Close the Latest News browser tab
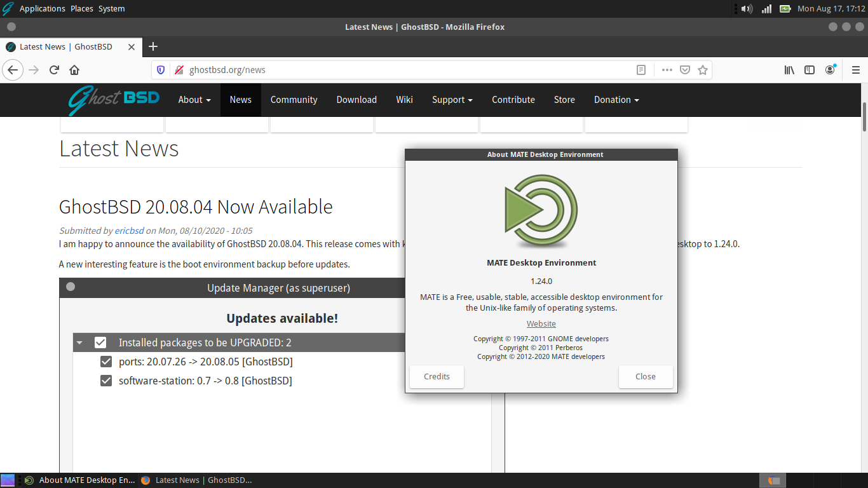The image size is (868, 488). [132, 47]
